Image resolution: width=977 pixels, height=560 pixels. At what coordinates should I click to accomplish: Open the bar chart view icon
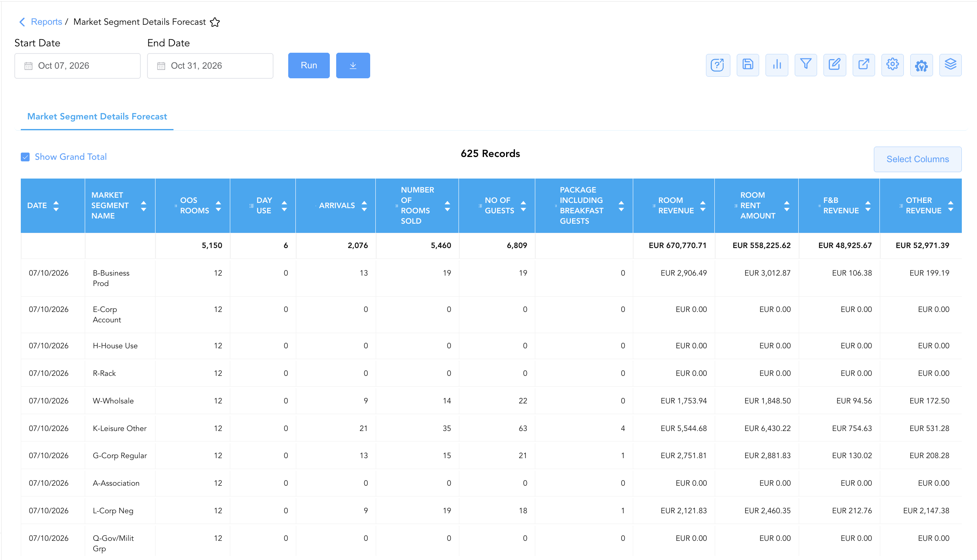777,65
